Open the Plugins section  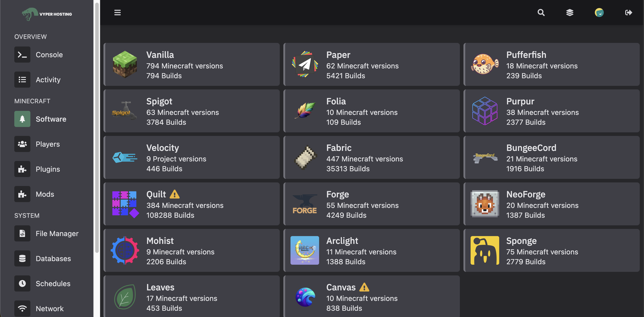[x=48, y=169]
